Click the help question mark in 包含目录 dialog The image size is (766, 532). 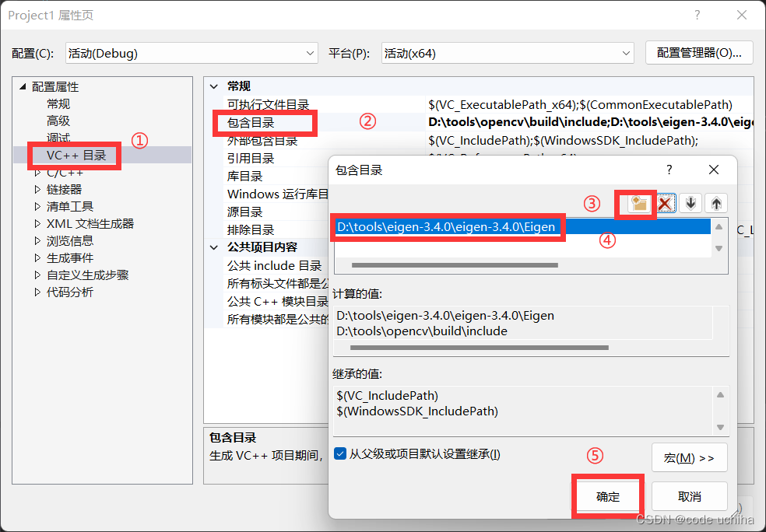click(x=668, y=170)
